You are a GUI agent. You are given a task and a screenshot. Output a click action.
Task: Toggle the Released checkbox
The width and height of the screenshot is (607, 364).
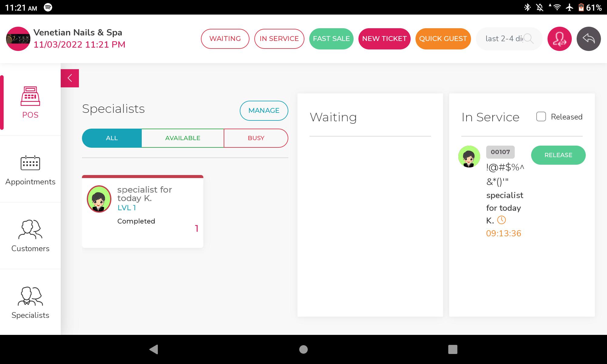541,117
